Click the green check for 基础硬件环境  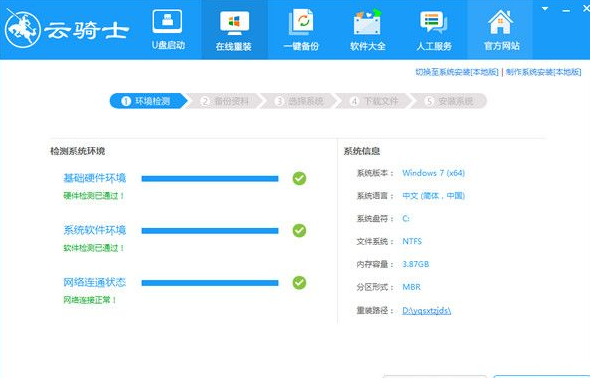pos(299,178)
